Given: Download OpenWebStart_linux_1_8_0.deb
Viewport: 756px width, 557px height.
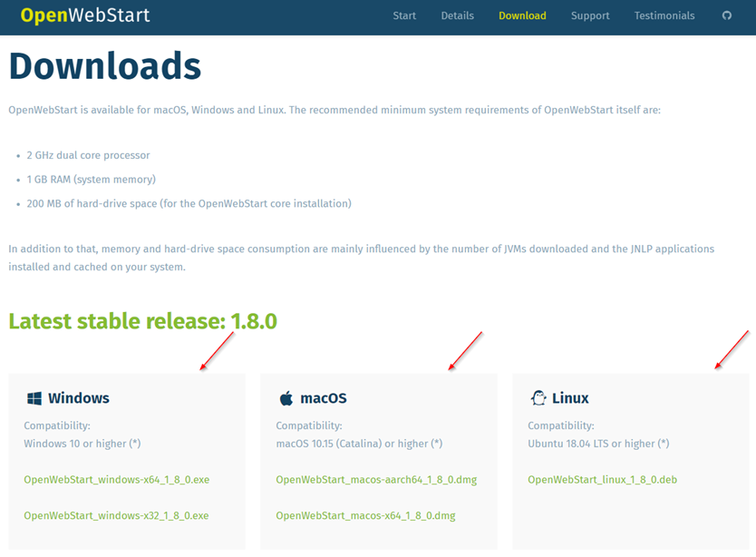Looking at the screenshot, I should coord(602,480).
